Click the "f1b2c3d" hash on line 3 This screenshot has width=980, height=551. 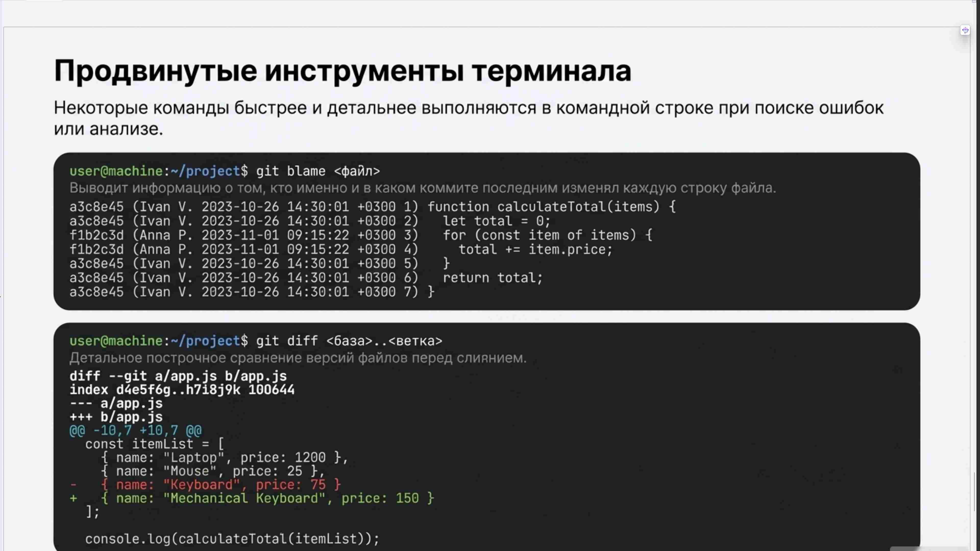click(x=97, y=235)
